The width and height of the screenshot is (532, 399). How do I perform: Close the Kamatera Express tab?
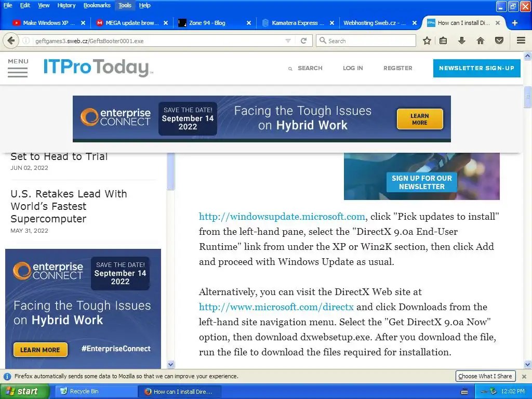(332, 23)
